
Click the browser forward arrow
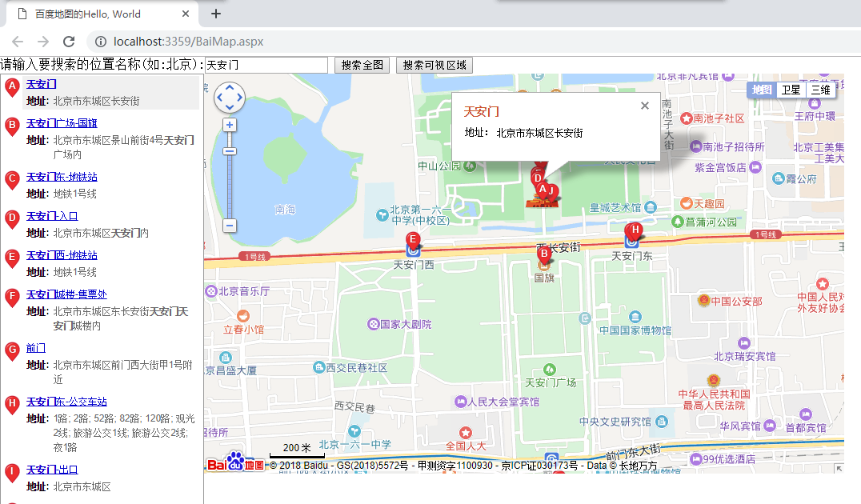pyautogui.click(x=43, y=42)
